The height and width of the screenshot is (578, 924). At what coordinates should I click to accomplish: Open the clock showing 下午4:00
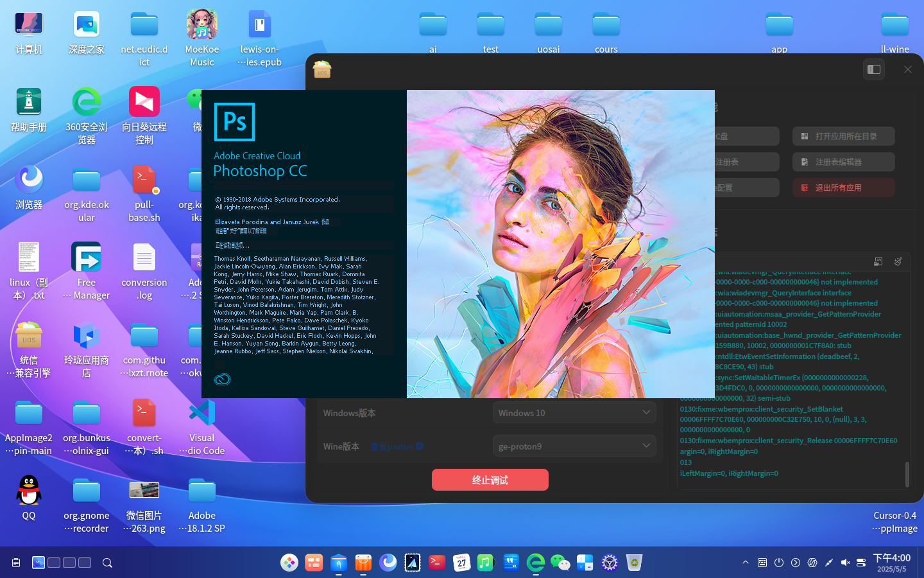pos(892,563)
